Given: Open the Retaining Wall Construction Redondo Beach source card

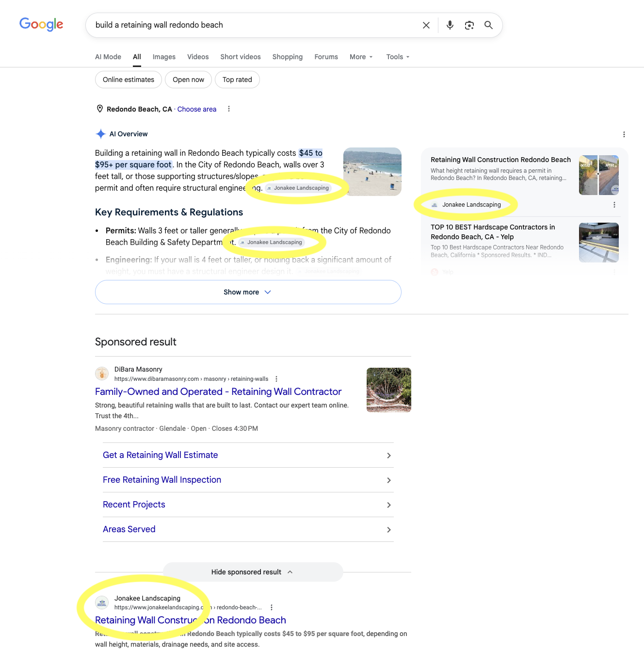Looking at the screenshot, I should pyautogui.click(x=500, y=160).
